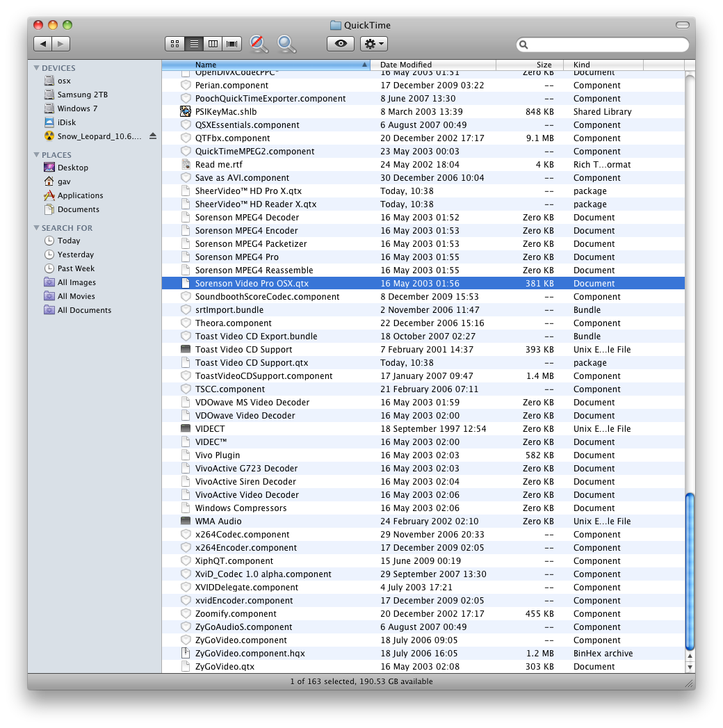Click the blue magnifier toolbar icon
Screen dimensions: 723x728
(x=286, y=44)
